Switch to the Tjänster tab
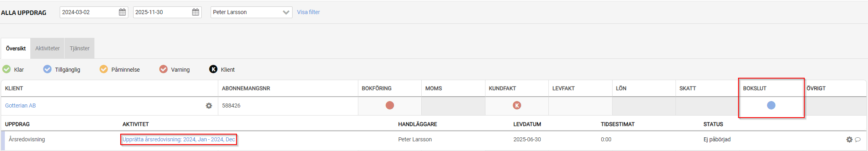 (79, 48)
